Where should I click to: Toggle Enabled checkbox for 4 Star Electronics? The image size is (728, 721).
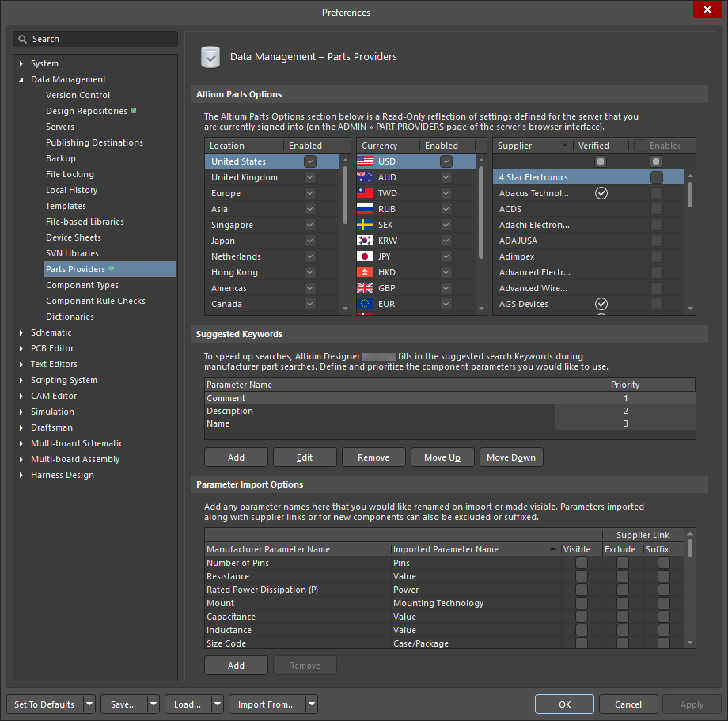click(657, 177)
